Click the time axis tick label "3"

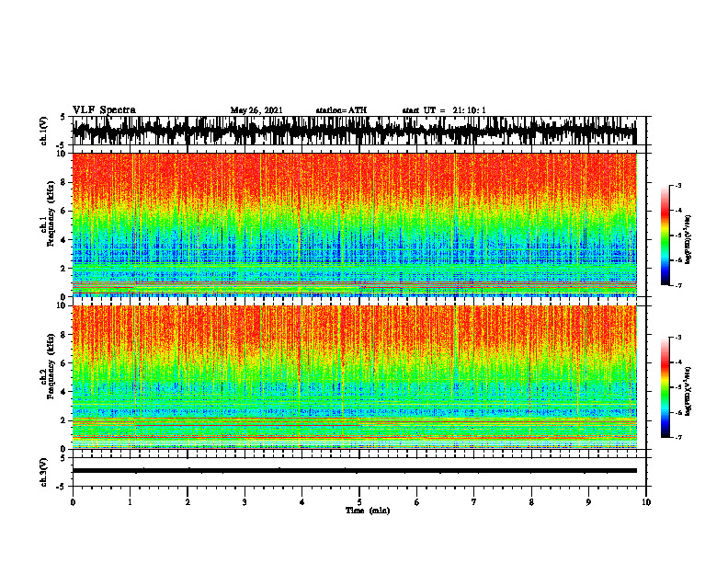tap(245, 502)
